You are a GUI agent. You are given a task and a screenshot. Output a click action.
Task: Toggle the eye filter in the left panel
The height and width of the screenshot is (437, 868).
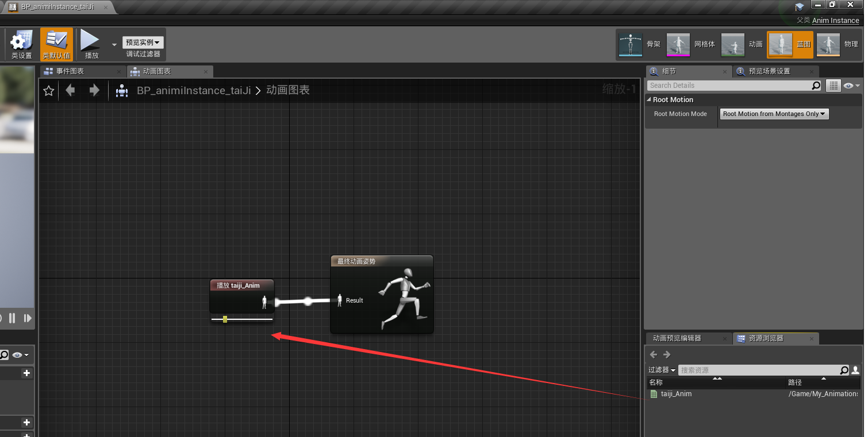pos(18,355)
